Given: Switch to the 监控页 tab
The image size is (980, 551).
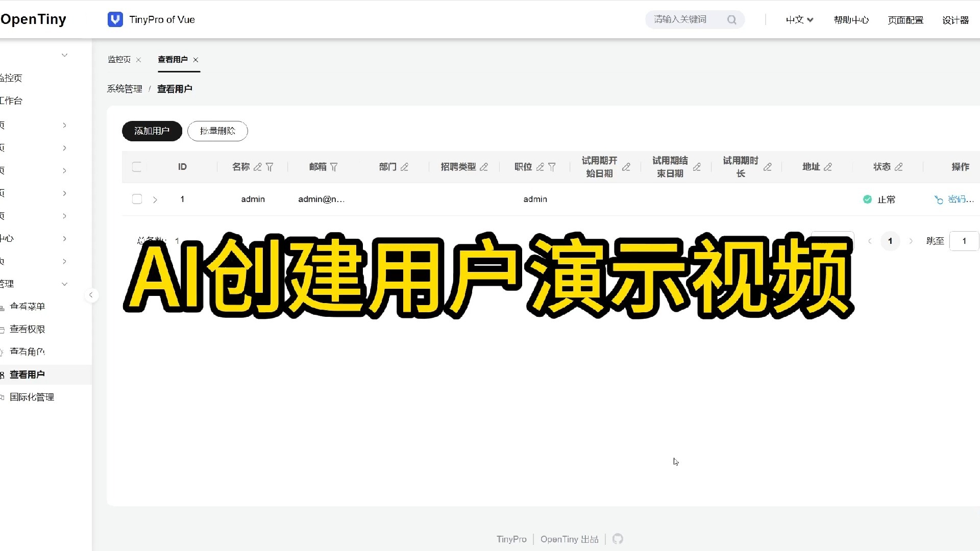Looking at the screenshot, I should pos(119,60).
